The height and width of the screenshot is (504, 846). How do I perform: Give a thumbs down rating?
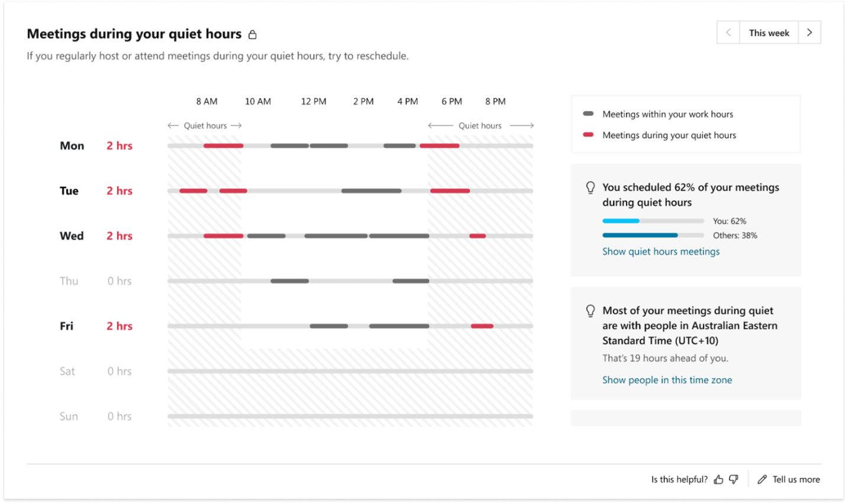[x=734, y=479]
